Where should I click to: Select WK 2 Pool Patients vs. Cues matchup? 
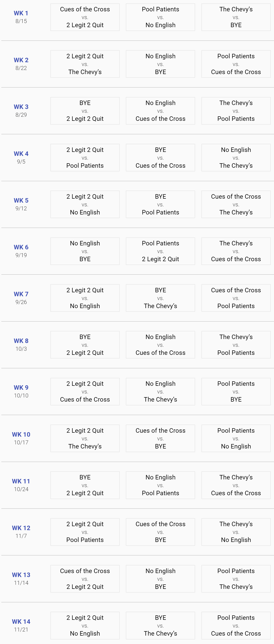pos(236,64)
